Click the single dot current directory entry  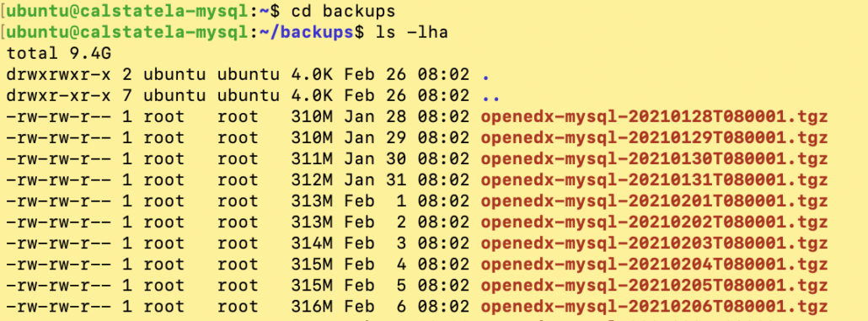[x=485, y=75]
